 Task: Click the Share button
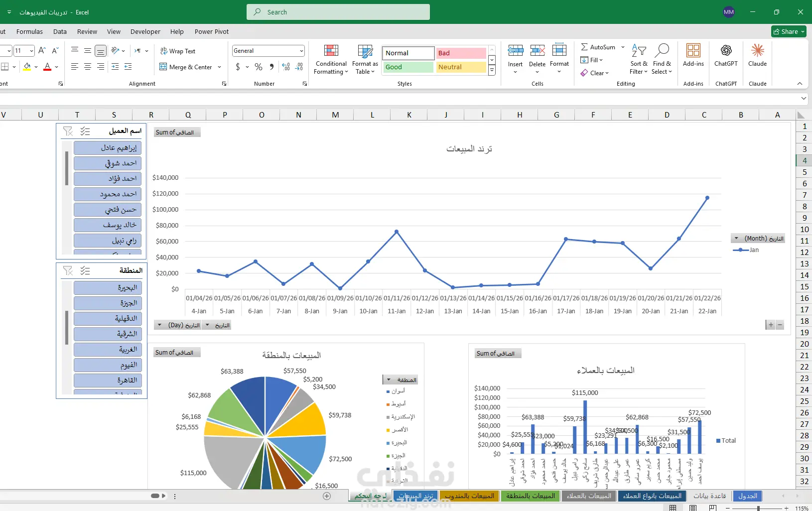click(x=789, y=31)
